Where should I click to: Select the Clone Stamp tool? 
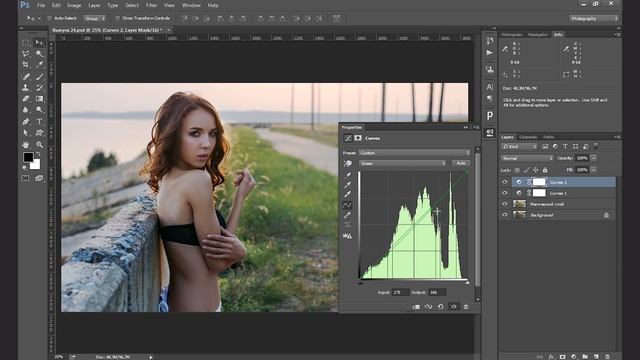26,87
